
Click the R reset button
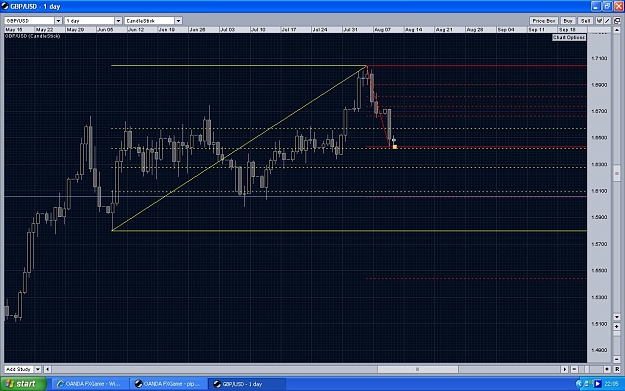pos(617,369)
